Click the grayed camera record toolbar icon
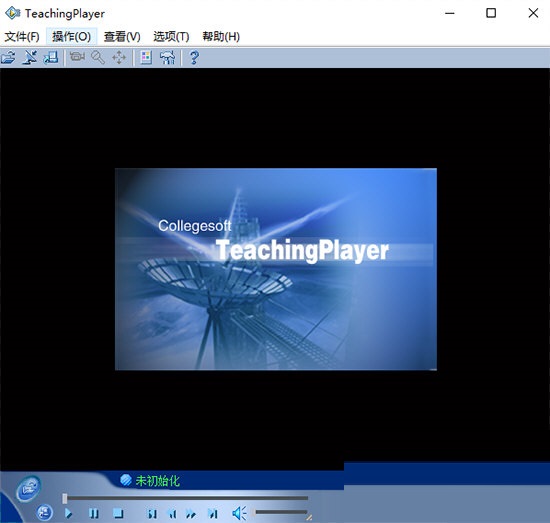Image resolution: width=550 pixels, height=523 pixels. (77, 57)
